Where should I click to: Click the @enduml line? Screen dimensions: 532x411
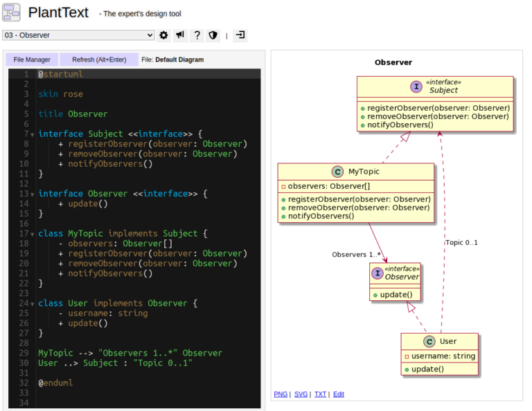coord(55,383)
